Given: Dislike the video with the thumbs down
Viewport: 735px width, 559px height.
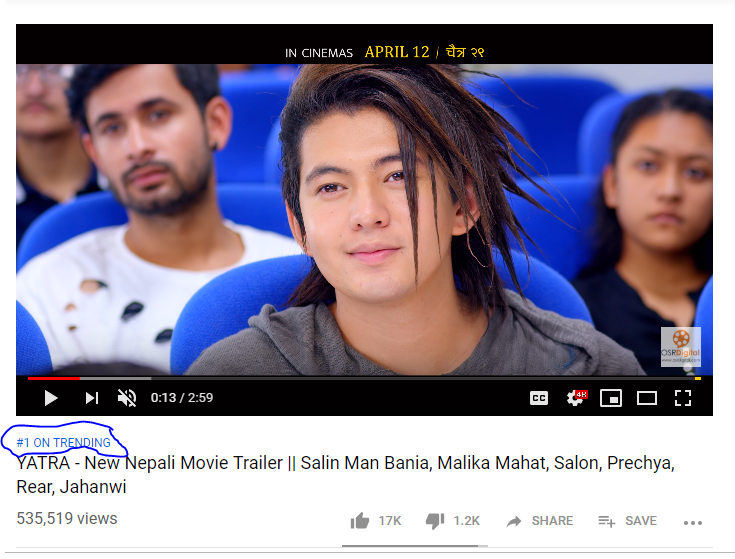Looking at the screenshot, I should point(435,521).
